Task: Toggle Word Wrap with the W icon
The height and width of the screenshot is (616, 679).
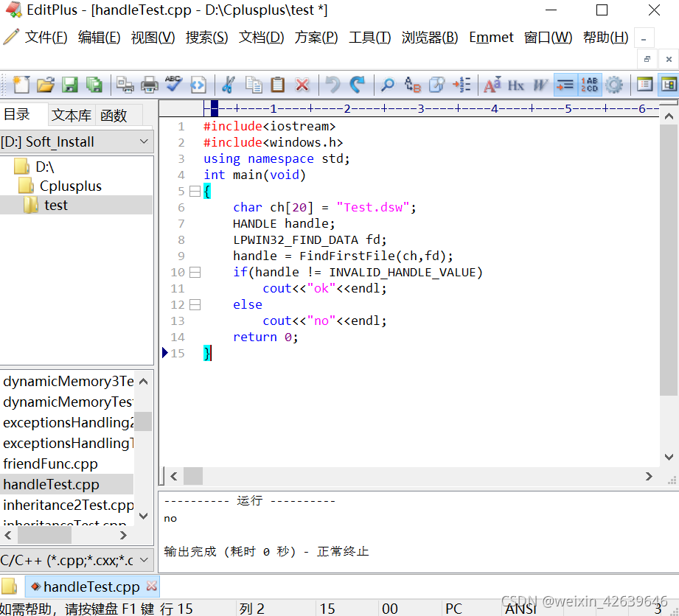Action: click(x=540, y=85)
